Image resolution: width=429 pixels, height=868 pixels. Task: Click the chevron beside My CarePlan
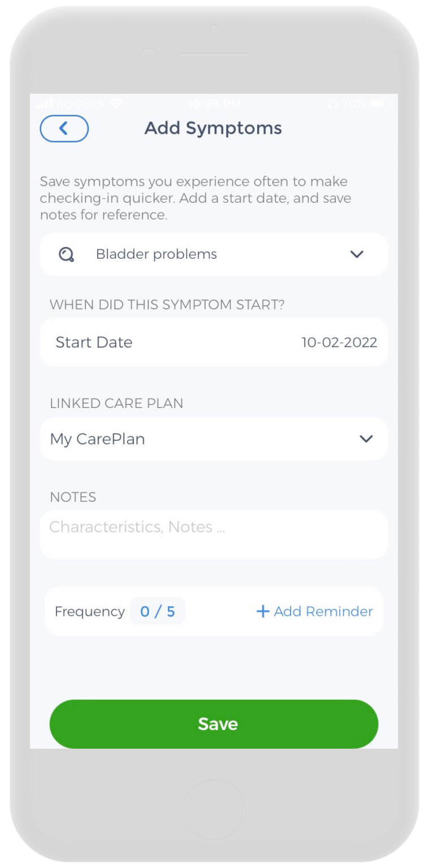click(366, 439)
